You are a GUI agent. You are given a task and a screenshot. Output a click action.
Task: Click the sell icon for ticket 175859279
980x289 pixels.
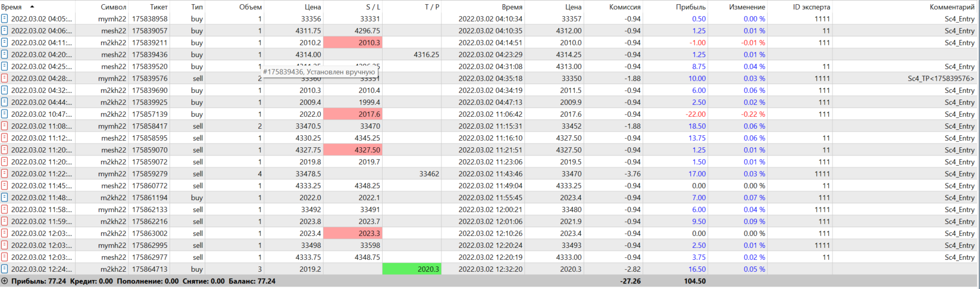point(5,173)
